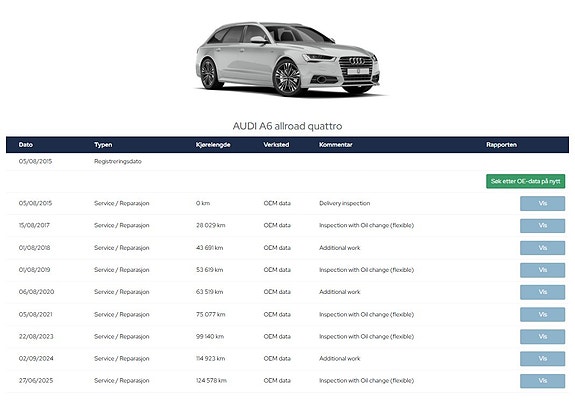This screenshot has height=404, width=575.
Task: Show report for 22/08/2023 entry
Action: pyautogui.click(x=542, y=337)
